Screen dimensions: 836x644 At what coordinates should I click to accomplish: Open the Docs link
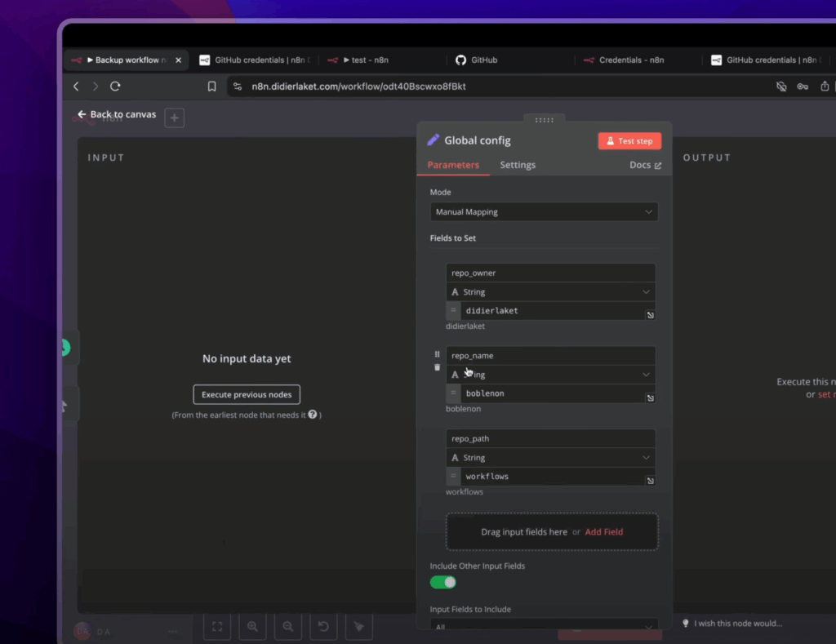click(x=645, y=165)
